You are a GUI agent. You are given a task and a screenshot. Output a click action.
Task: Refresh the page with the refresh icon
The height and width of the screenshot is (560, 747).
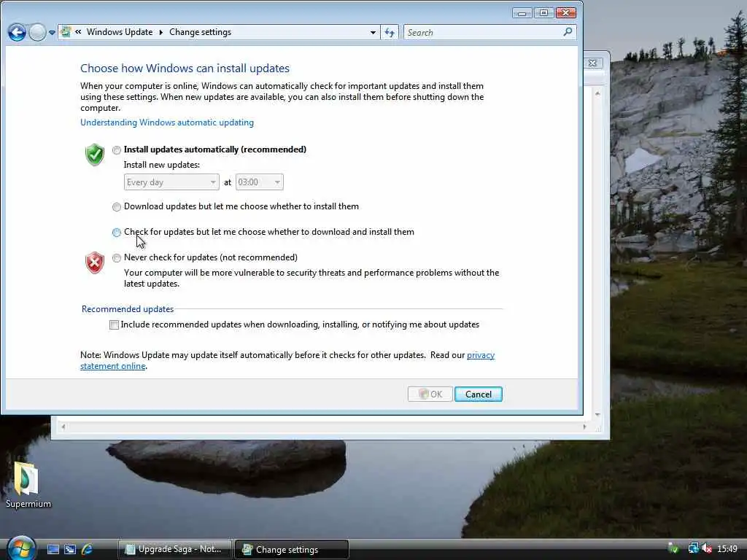pos(390,32)
